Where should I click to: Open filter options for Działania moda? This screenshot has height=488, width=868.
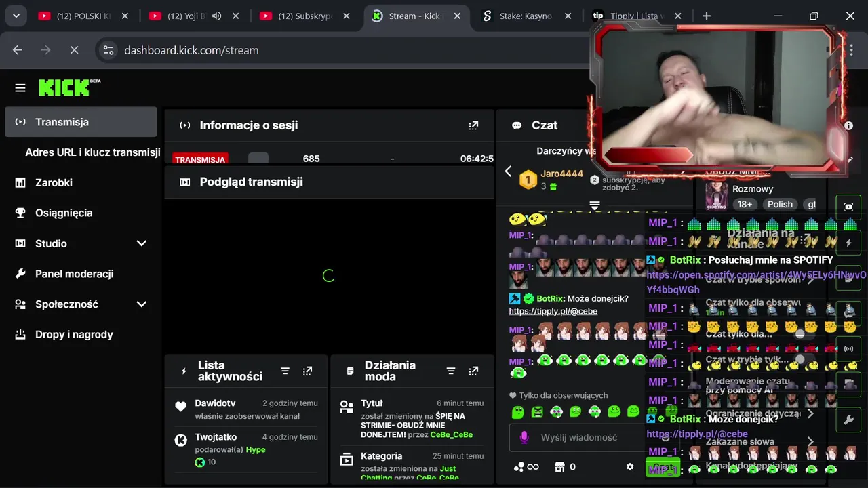click(x=451, y=371)
